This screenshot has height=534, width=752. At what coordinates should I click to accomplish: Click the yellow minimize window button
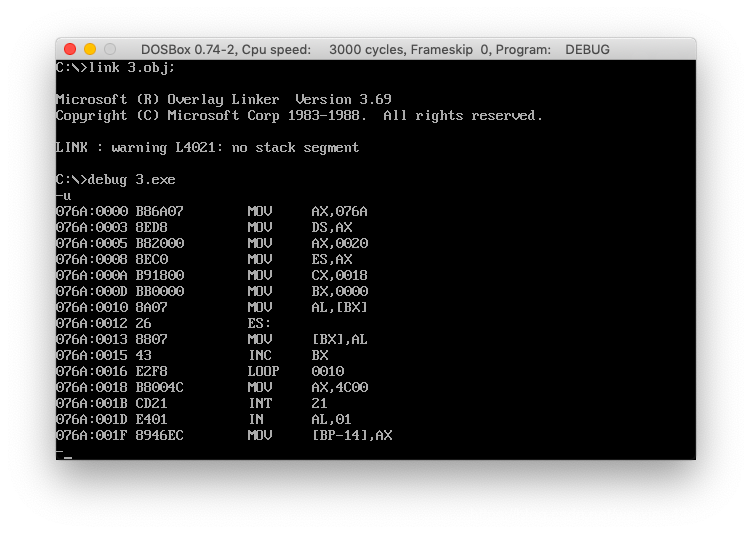[90, 49]
